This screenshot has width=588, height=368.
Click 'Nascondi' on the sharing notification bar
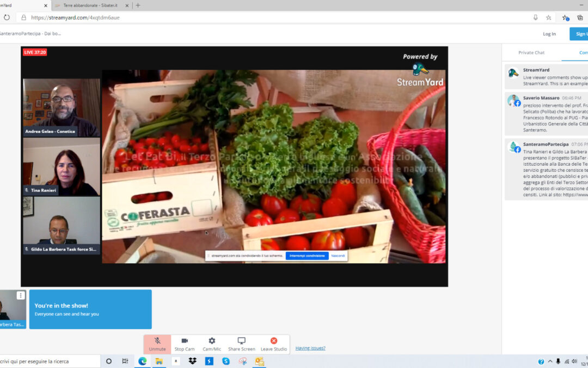point(338,256)
